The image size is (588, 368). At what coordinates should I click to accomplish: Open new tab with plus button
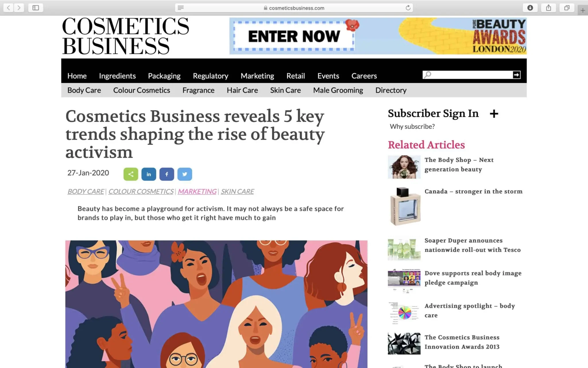583,11
